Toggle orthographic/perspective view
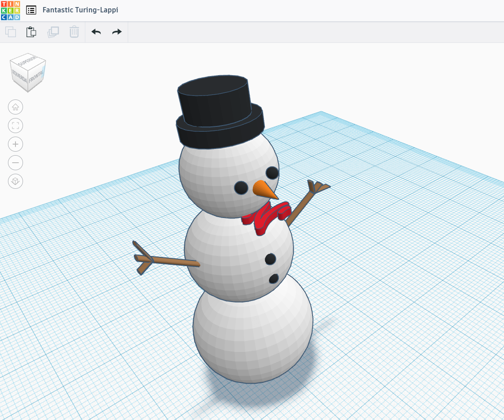The width and height of the screenshot is (504, 420). (15, 181)
